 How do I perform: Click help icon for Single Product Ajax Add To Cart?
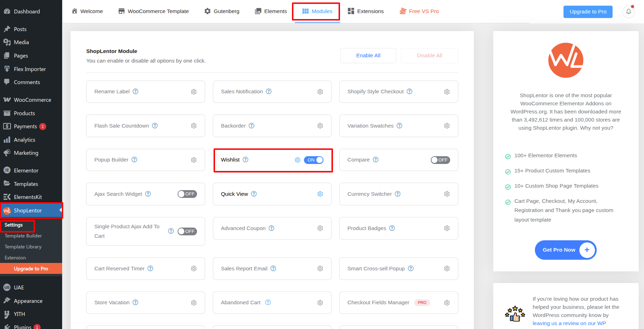pyautogui.click(x=171, y=231)
